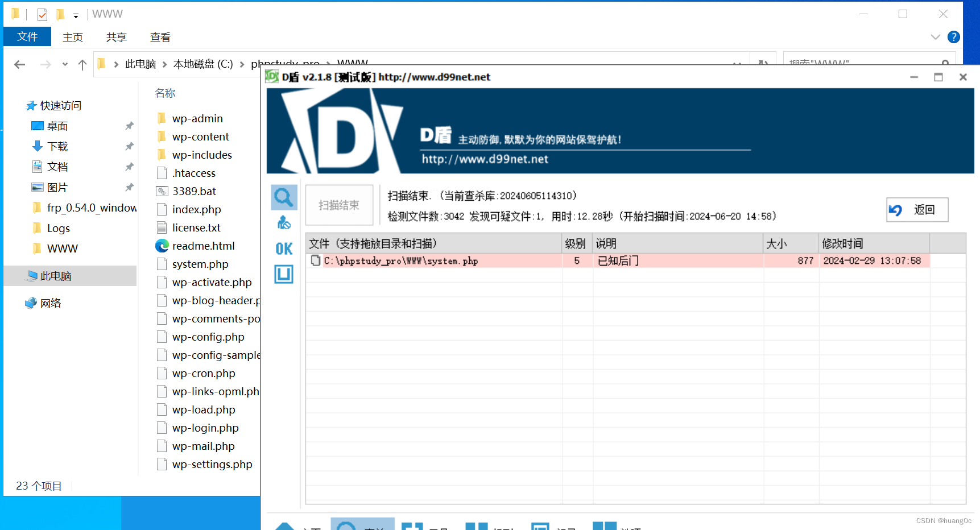Viewport: 980px width, 530px height.
Task: Select the 3389.bat file
Action: pyautogui.click(x=194, y=191)
